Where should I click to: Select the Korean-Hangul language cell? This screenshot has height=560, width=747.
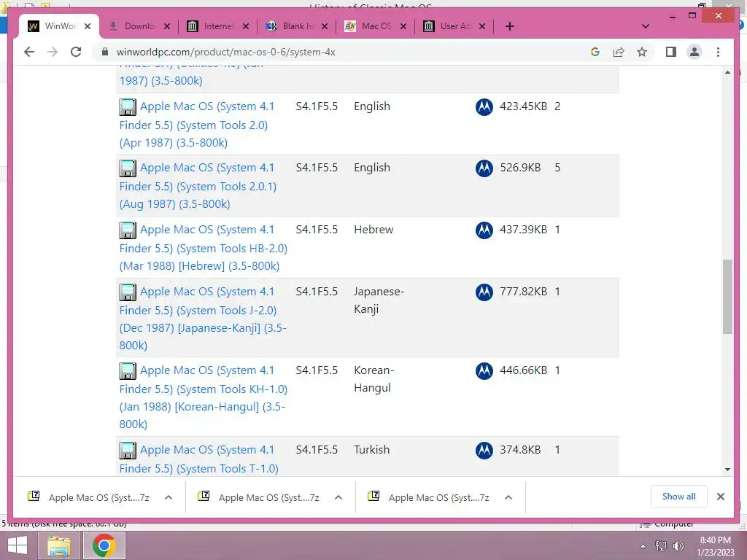click(x=374, y=379)
